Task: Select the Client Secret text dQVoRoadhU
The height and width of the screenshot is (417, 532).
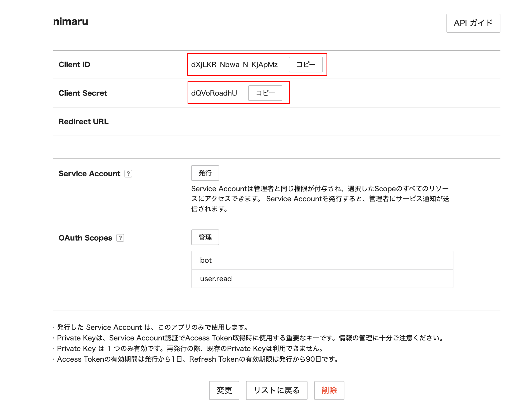Action: [214, 93]
